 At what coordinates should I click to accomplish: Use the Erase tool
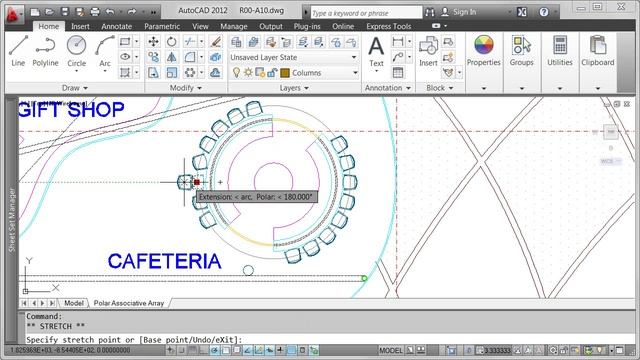(x=215, y=42)
